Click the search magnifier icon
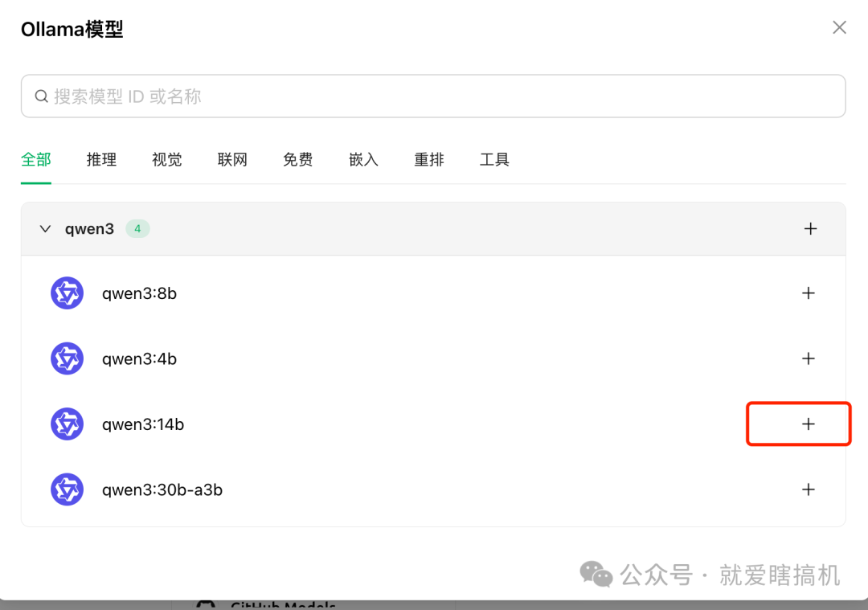Image resolution: width=868 pixels, height=610 pixels. pyautogui.click(x=42, y=96)
